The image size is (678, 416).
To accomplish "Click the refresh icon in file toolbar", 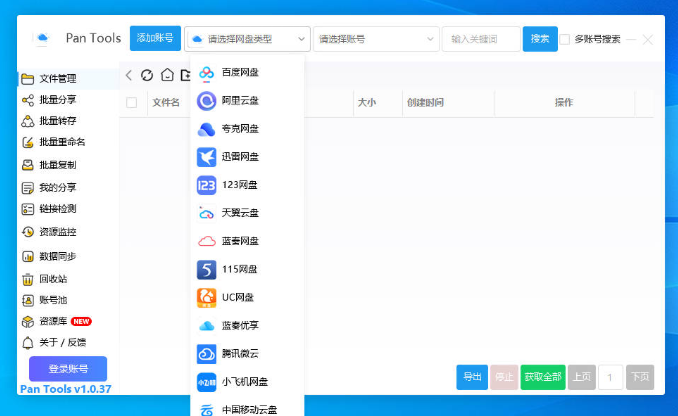I will pyautogui.click(x=147, y=75).
